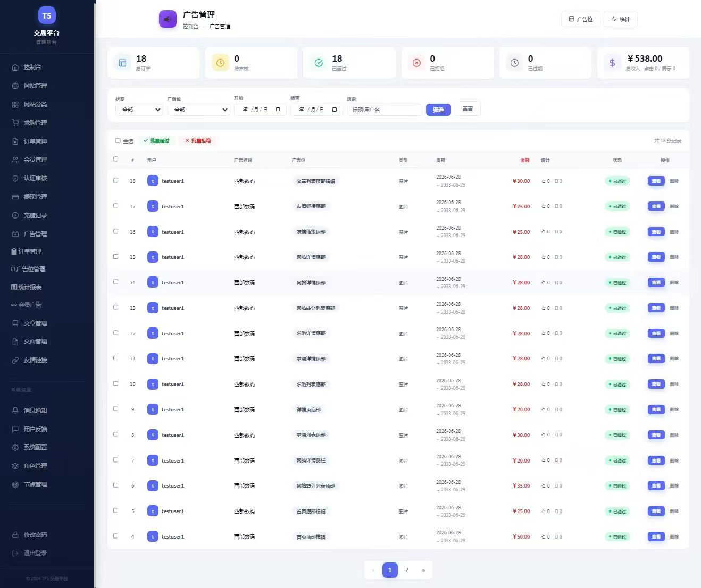Check the row 17 selection checkbox

pyautogui.click(x=116, y=206)
